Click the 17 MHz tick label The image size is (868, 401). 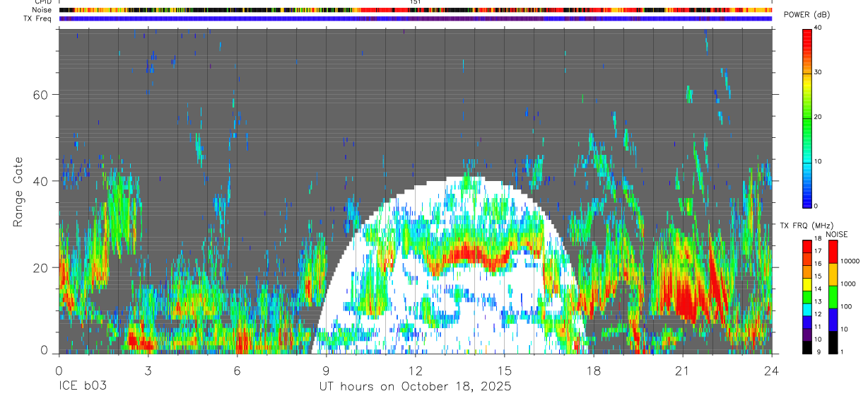818,251
